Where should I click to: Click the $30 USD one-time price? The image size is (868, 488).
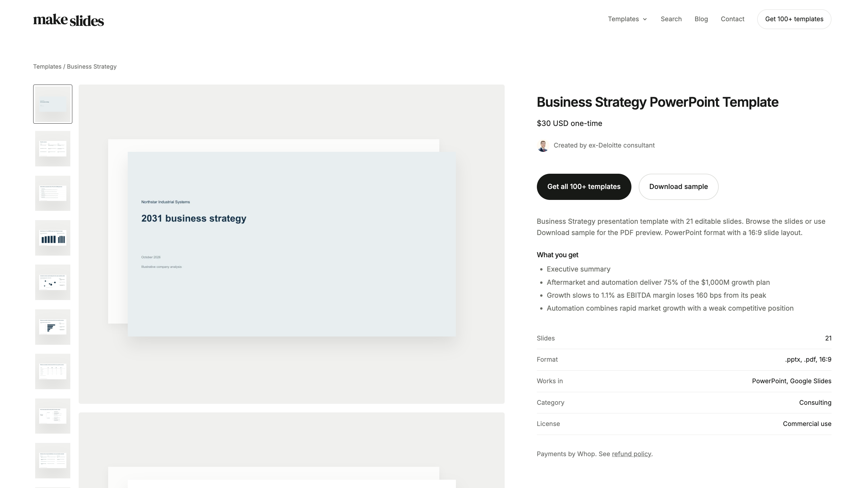point(569,123)
